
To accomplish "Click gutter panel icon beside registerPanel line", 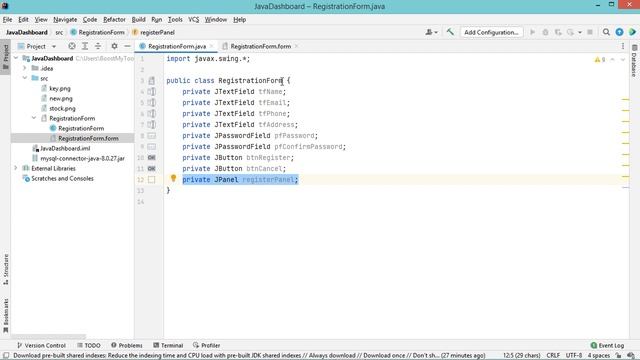I will click(151, 180).
